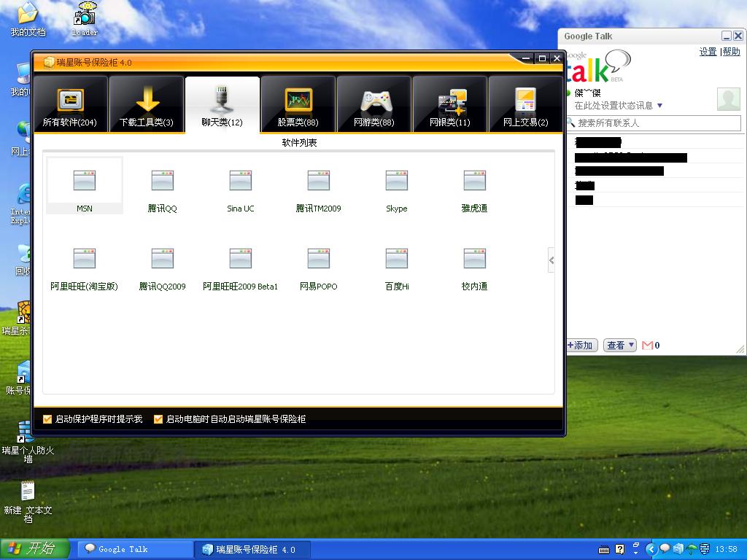Select the MSN software icon
Viewport: 747px width, 560px height.
[85, 186]
